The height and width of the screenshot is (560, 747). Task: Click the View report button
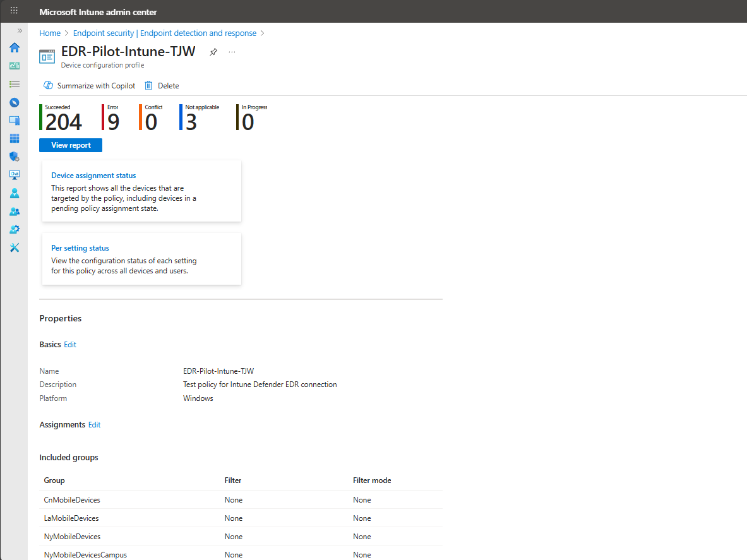71,145
